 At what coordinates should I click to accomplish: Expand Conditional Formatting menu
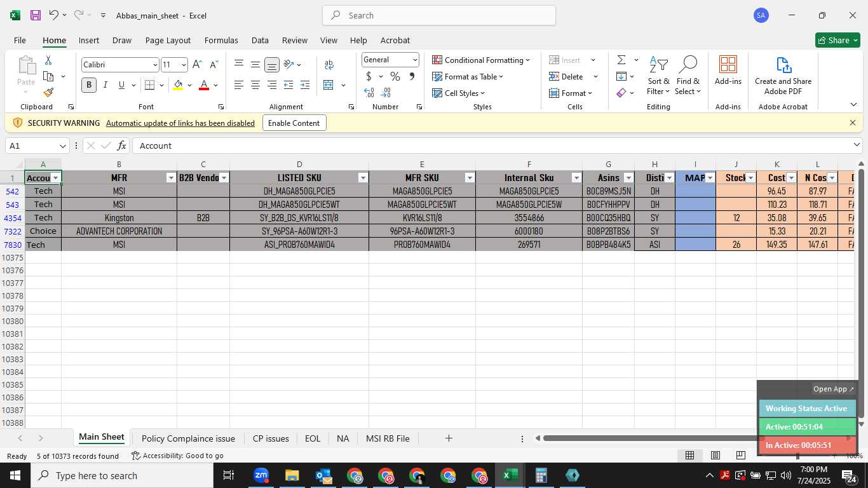481,60
